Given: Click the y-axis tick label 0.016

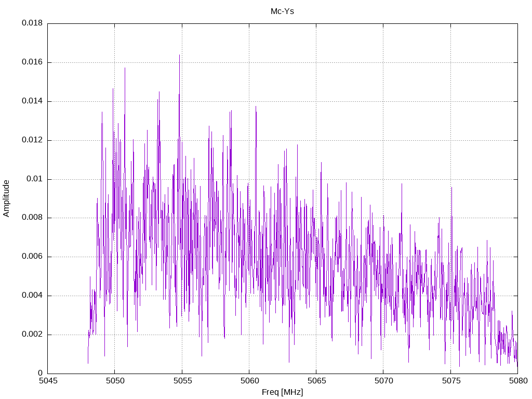Looking at the screenshot, I should tap(32, 62).
